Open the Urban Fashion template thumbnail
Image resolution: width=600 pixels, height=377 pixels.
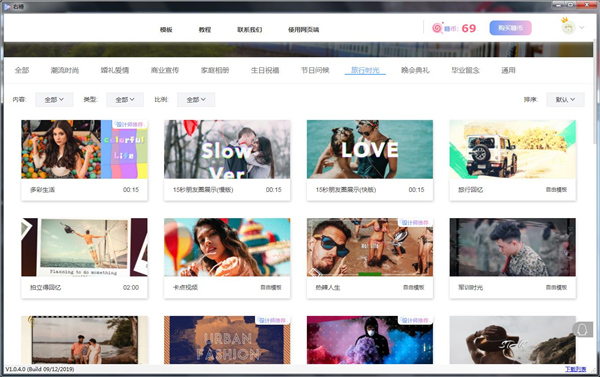pyautogui.click(x=227, y=340)
